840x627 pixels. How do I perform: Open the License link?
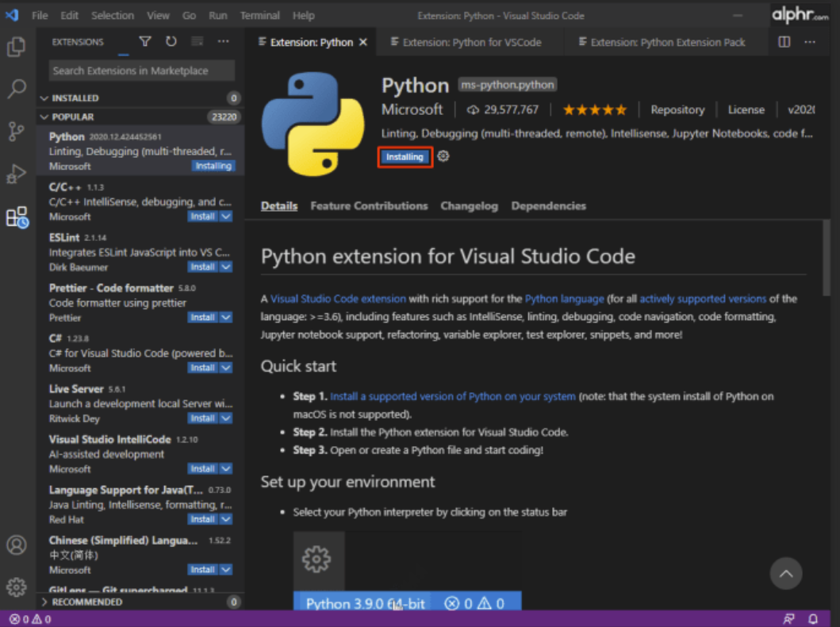pos(746,109)
